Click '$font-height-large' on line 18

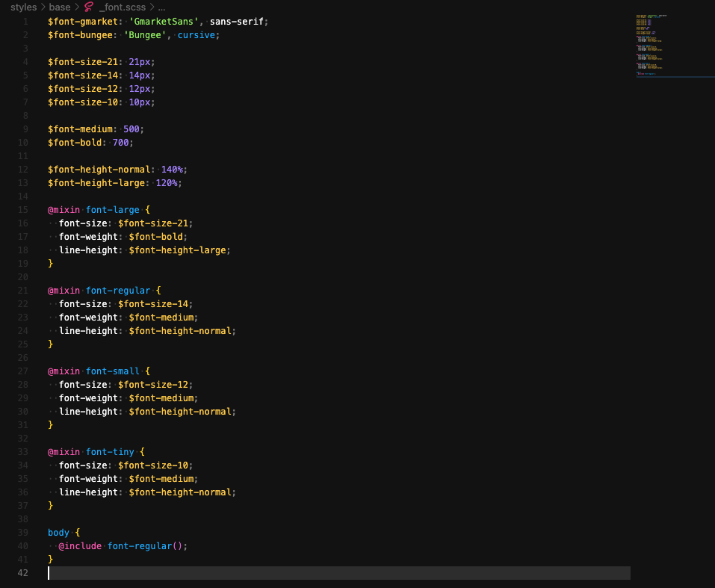[177, 250]
